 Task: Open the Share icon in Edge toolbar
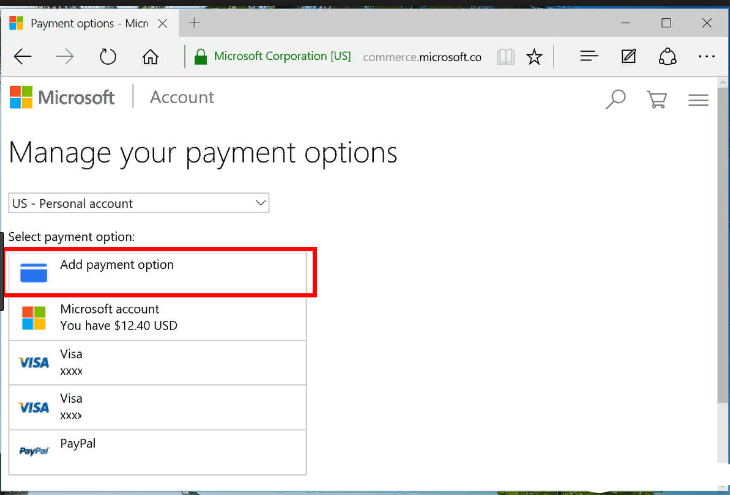[668, 57]
